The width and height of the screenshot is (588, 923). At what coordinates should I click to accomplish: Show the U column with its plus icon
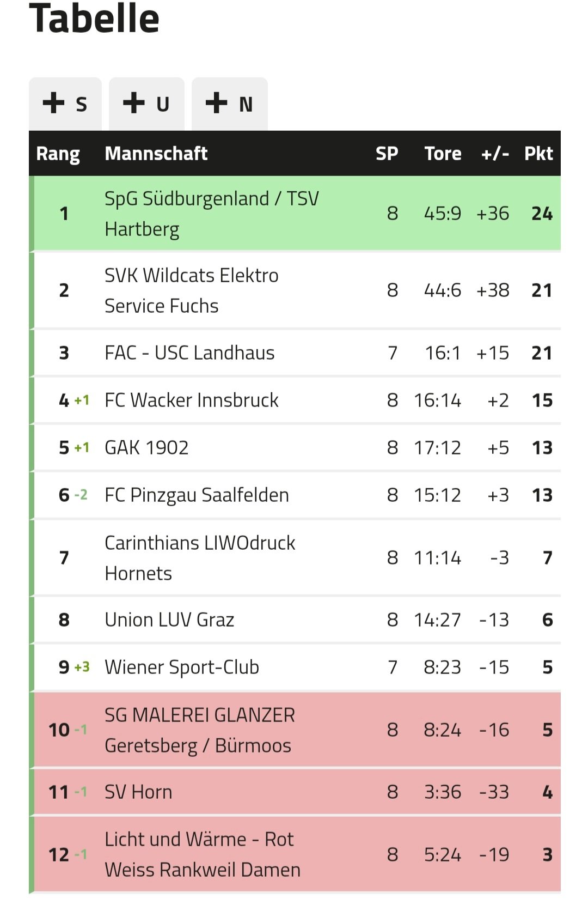[x=146, y=104]
